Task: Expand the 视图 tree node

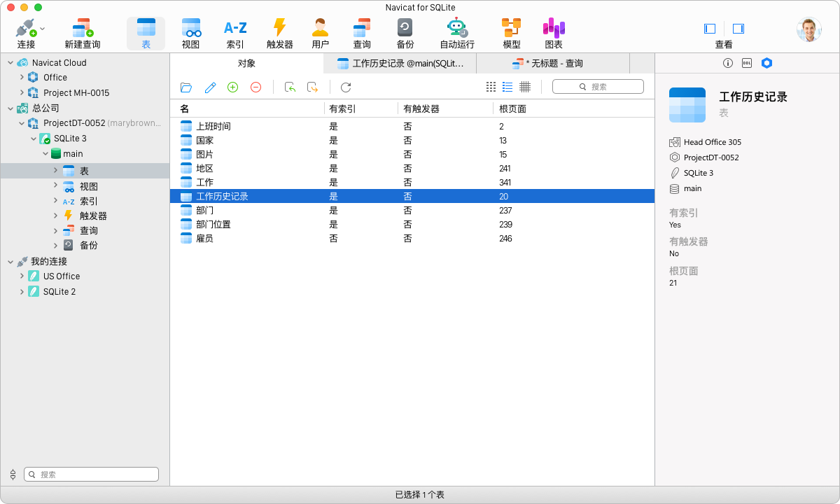Action: click(x=56, y=185)
